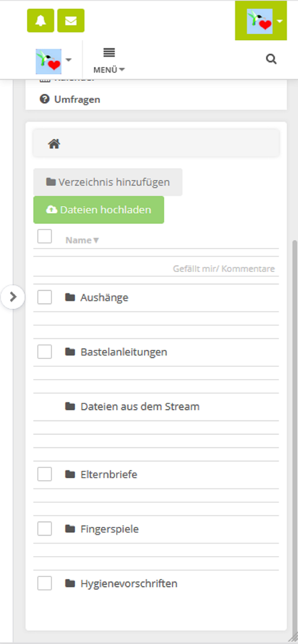Open the hamburger MENÜ icon

109,52
